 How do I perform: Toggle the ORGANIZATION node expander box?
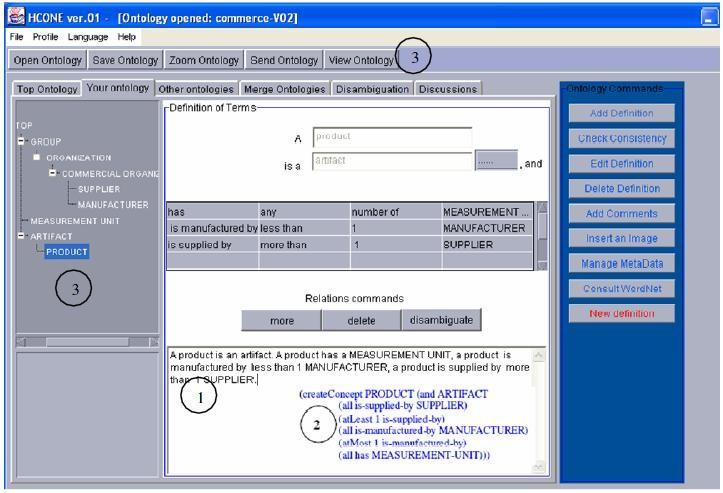click(x=37, y=157)
